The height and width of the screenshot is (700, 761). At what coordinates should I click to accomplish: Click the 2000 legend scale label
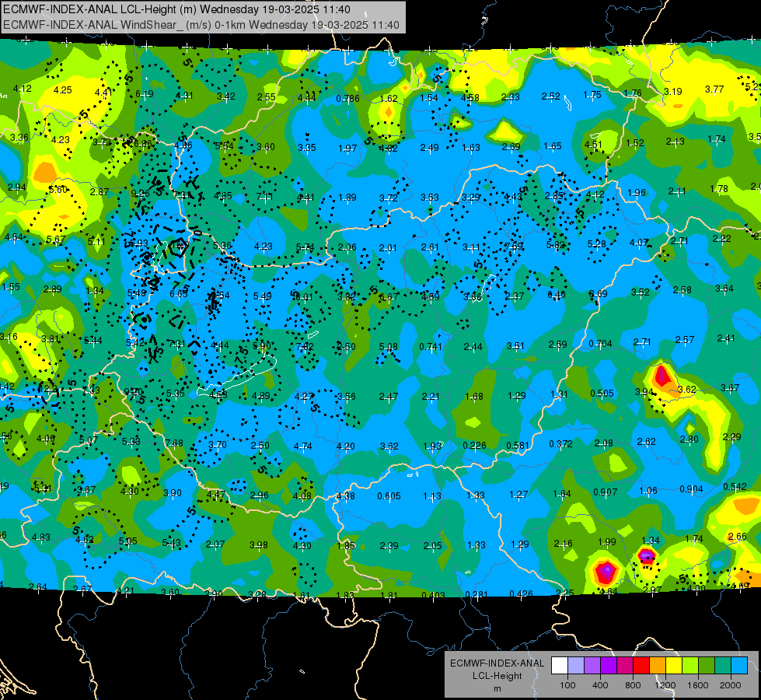coord(731,685)
